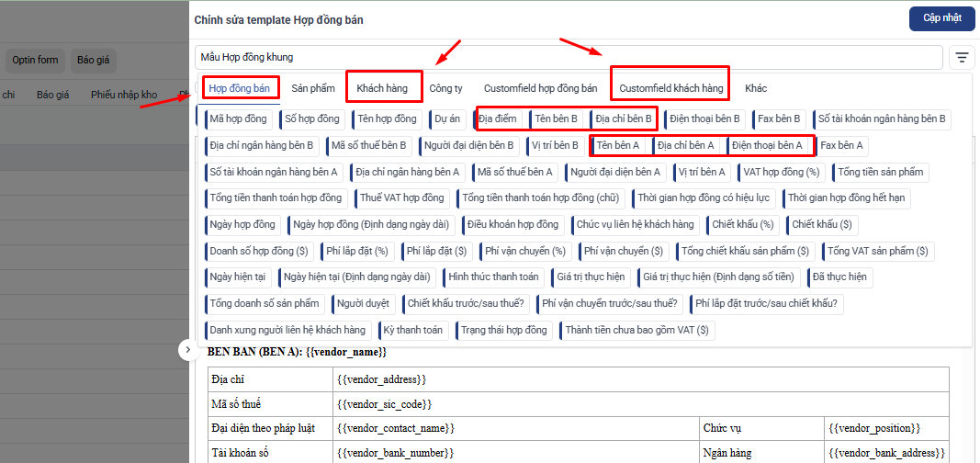The height and width of the screenshot is (463, 980).
Task: Open the Sản phẩm tab
Action: click(313, 89)
